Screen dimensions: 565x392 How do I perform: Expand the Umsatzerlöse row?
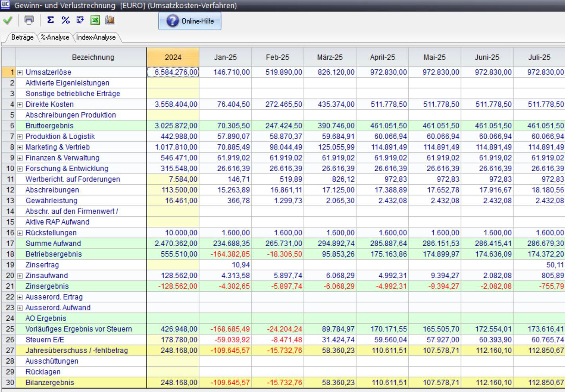click(20, 73)
